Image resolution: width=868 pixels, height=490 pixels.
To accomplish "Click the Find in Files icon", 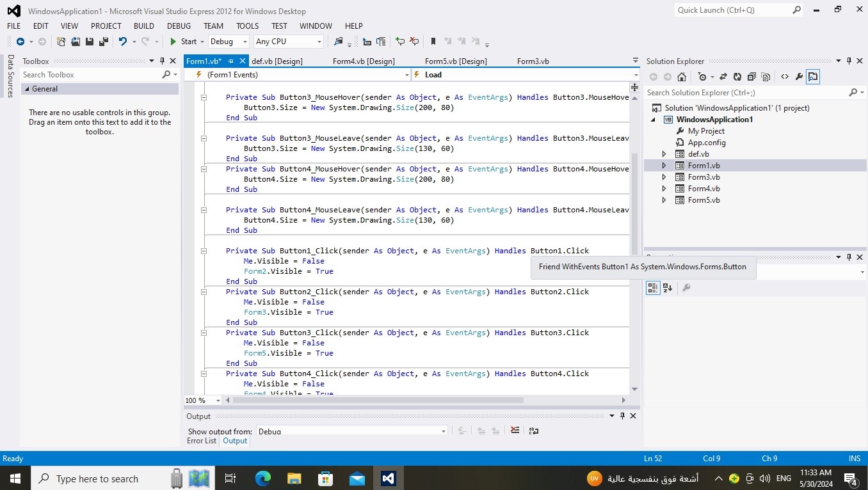I will click(339, 42).
